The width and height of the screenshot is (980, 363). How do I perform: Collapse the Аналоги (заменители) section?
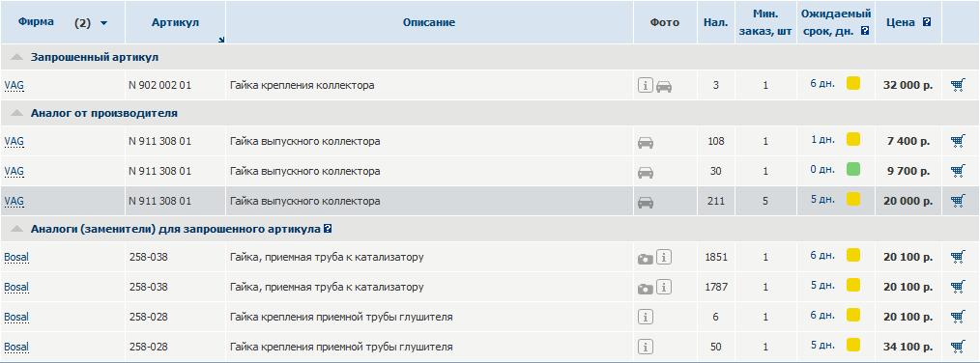pos(16,229)
